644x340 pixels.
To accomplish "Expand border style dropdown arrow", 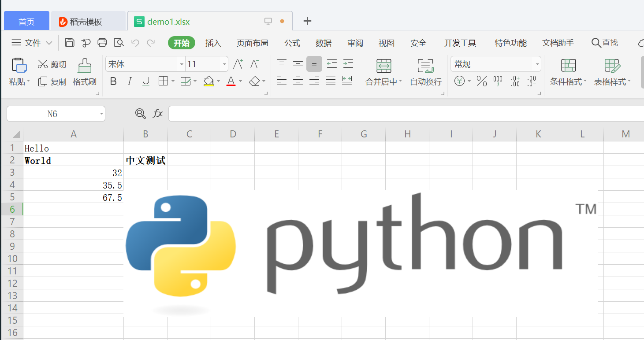I will pyautogui.click(x=173, y=81).
